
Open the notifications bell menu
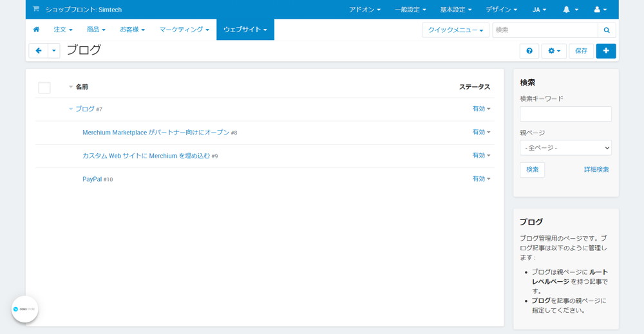tap(571, 10)
